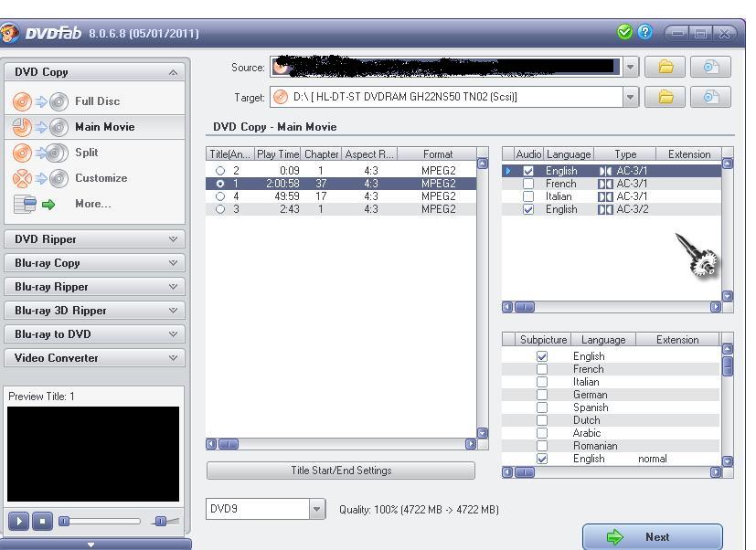The image size is (756, 550).
Task: Expand the Blu-ray 3D Ripper section
Action: [173, 311]
